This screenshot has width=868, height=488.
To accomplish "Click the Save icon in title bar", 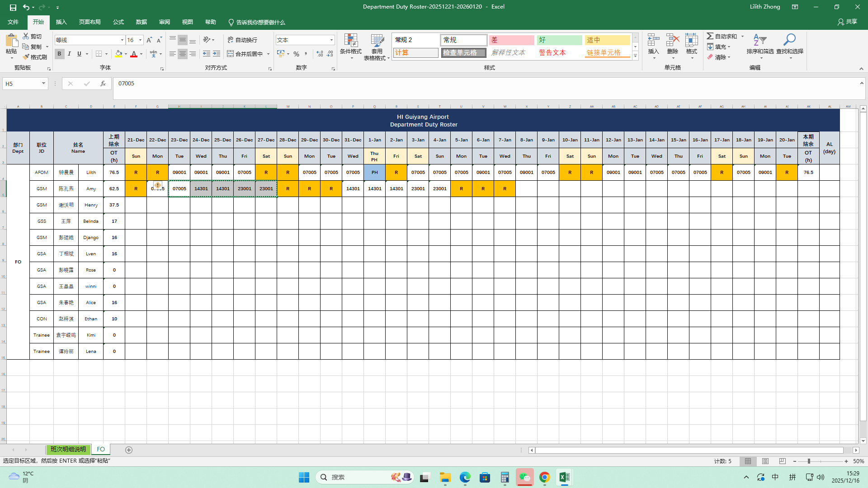I will (x=13, y=7).
